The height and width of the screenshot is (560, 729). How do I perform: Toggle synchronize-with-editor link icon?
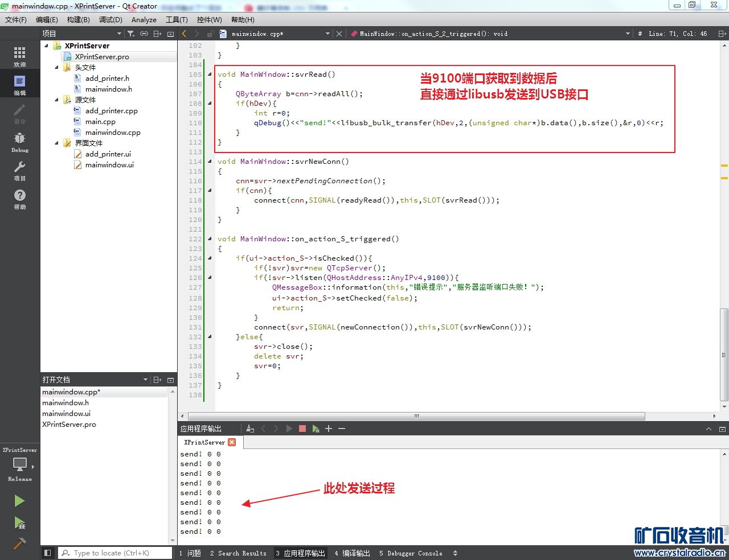click(144, 34)
